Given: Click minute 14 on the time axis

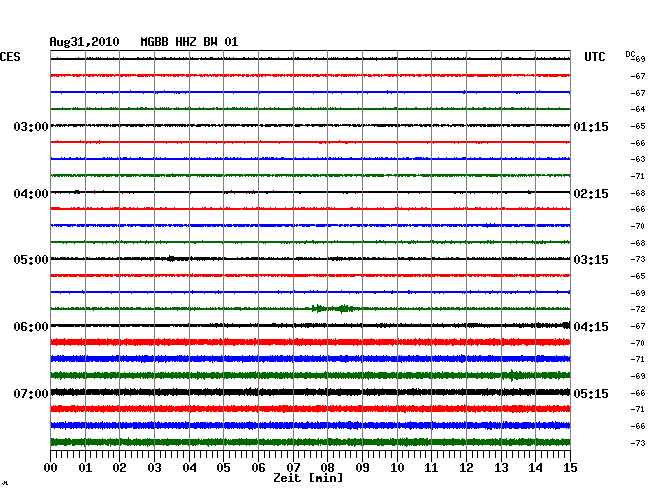Looking at the screenshot, I should (x=536, y=468).
